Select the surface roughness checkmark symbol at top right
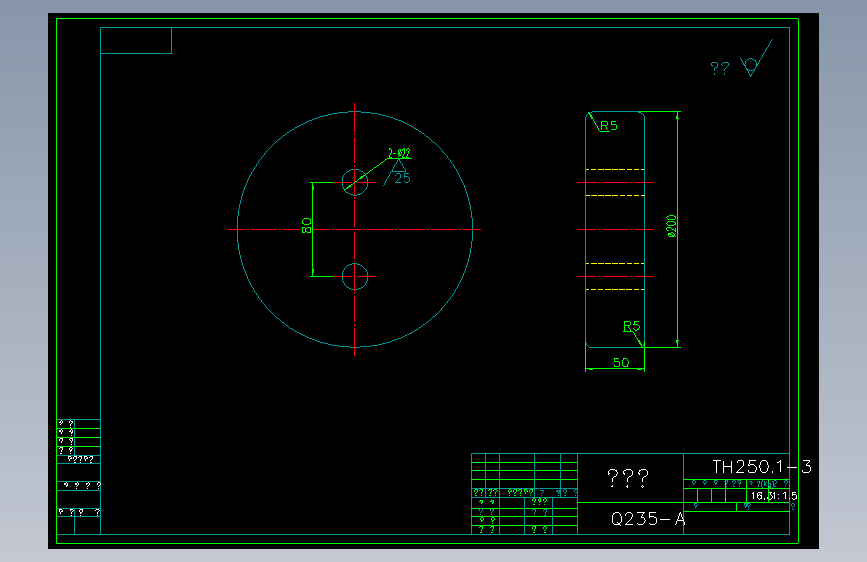 coord(756,58)
